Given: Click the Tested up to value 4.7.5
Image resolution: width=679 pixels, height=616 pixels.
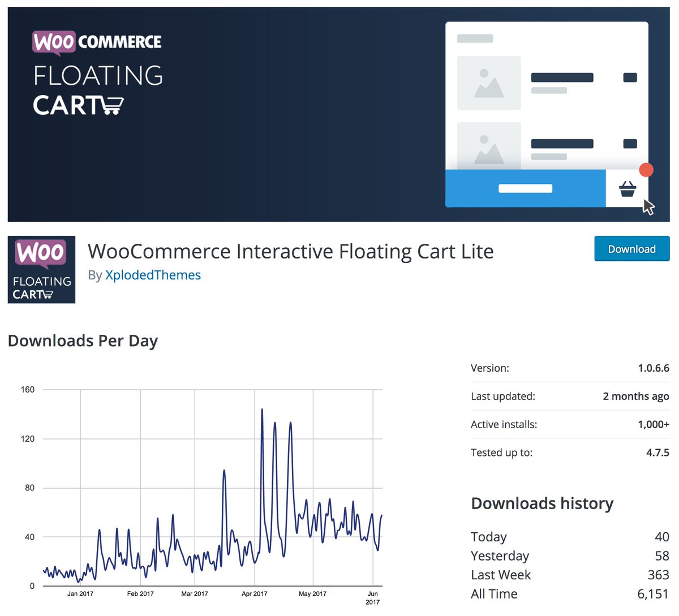Looking at the screenshot, I should (657, 453).
